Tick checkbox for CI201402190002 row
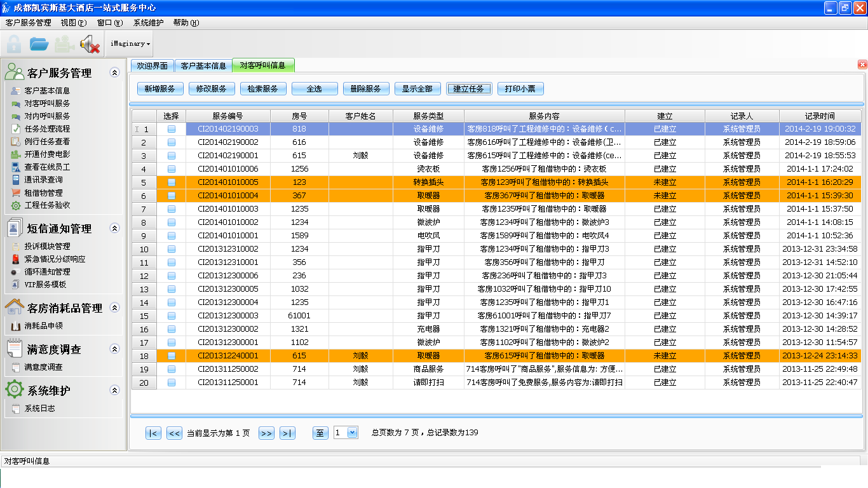This screenshot has height=488, width=868. (172, 142)
